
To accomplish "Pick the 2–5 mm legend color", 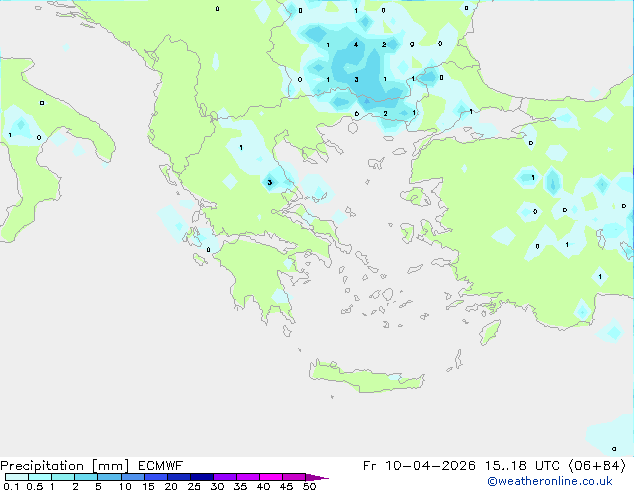I will coord(86,477).
